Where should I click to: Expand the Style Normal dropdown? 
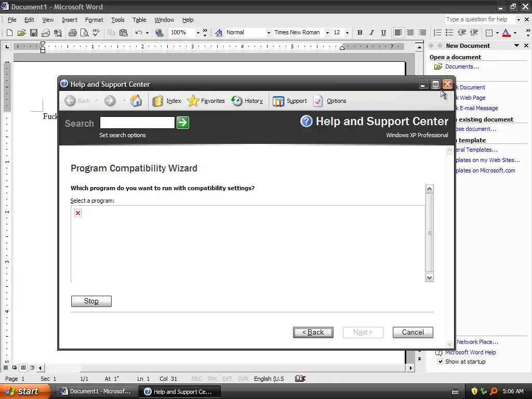(269, 33)
